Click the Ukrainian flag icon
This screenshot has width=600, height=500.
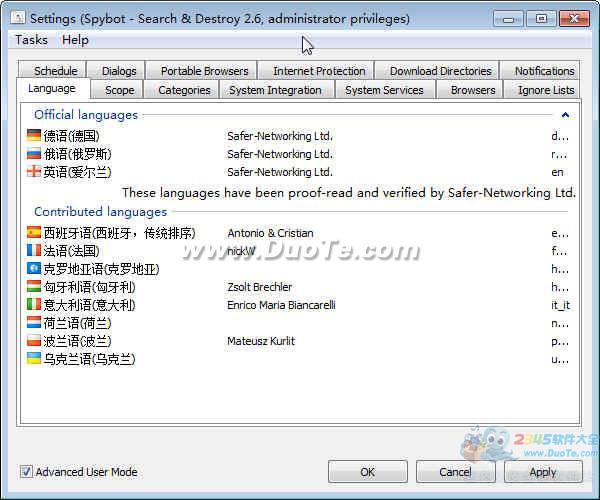34,358
